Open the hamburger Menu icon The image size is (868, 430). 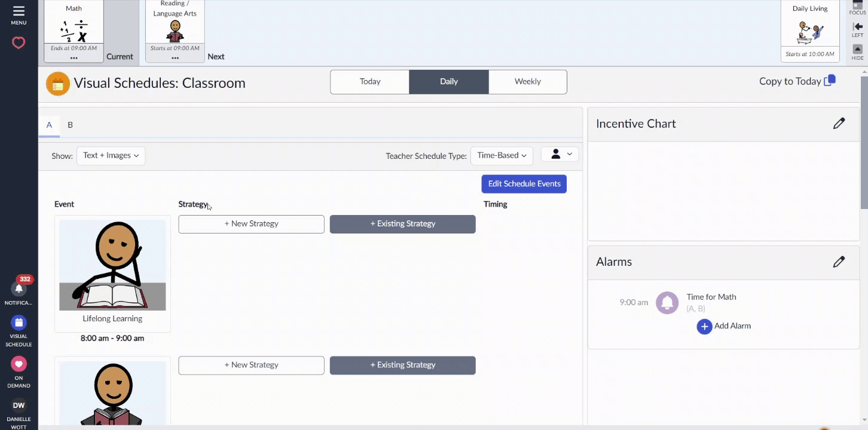pos(19,11)
